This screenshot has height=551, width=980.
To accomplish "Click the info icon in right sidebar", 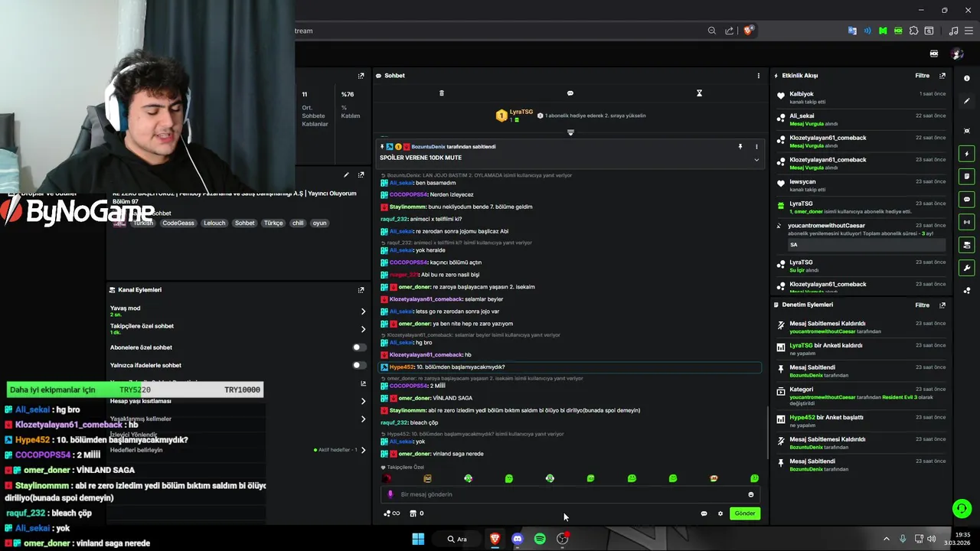I will (x=967, y=78).
